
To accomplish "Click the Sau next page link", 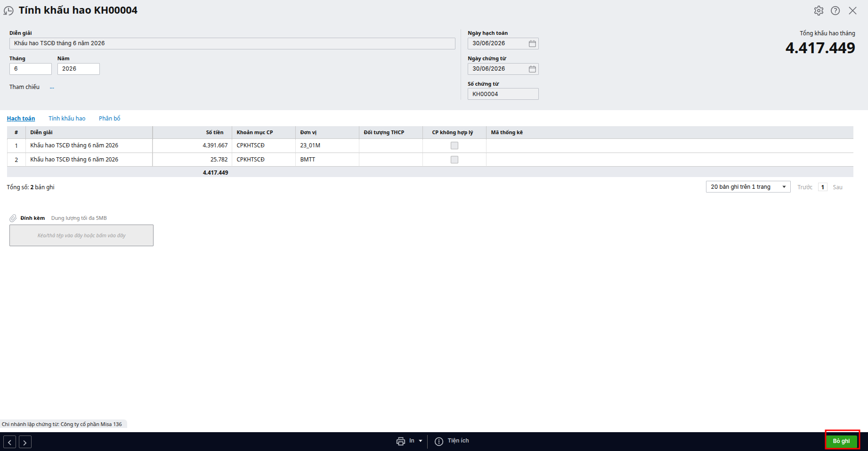I will pyautogui.click(x=837, y=187).
